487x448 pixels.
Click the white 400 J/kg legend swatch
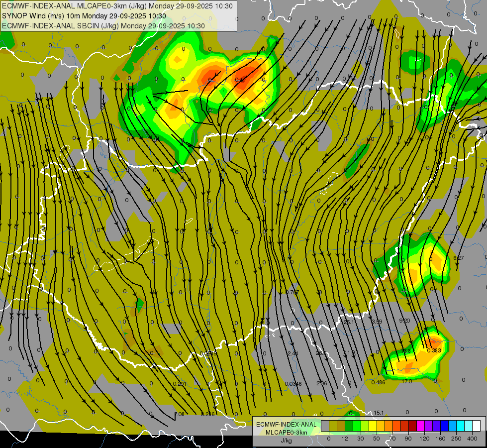[476, 426]
